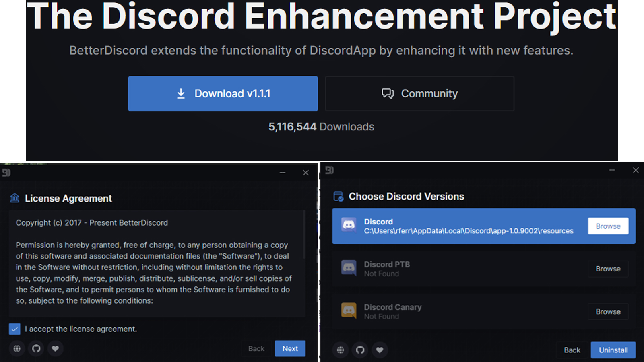The image size is (644, 362).
Task: Click 'The Discord Enhancement Project' heading
Action: point(321,16)
